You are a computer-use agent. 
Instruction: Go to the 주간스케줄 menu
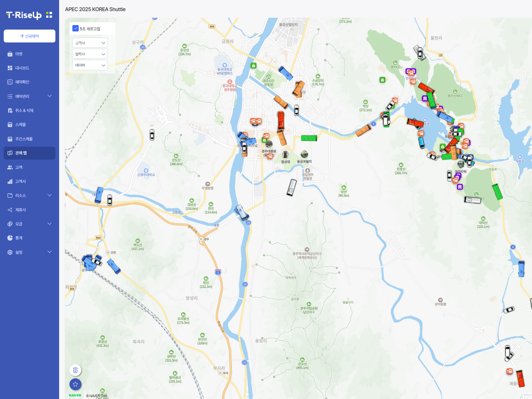[30, 139]
